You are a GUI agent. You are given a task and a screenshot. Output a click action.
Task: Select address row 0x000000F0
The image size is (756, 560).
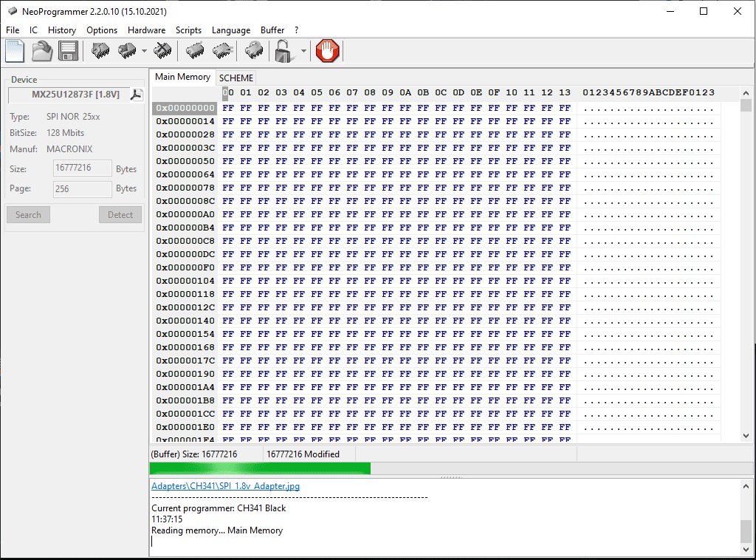(x=185, y=267)
